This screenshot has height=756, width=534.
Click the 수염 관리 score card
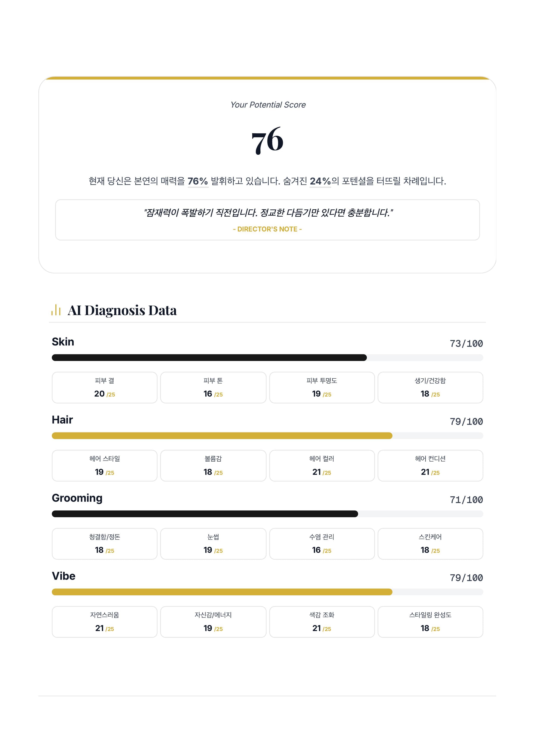tap(322, 544)
